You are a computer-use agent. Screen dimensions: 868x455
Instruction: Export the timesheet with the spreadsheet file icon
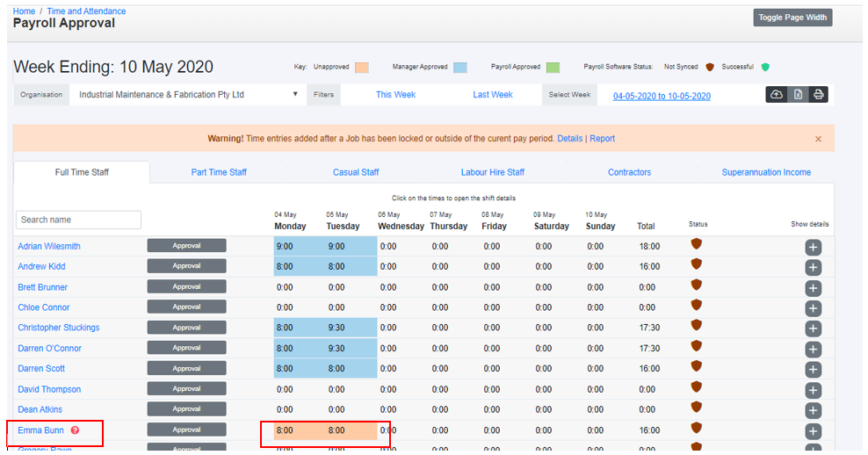pyautogui.click(x=798, y=95)
